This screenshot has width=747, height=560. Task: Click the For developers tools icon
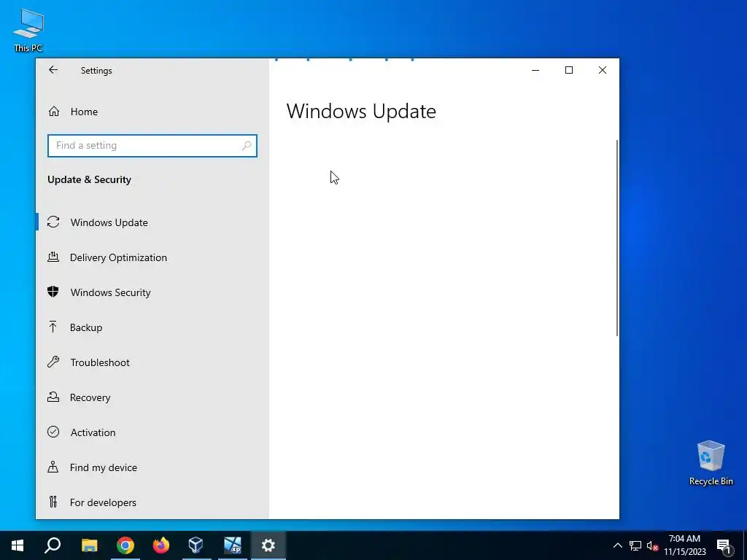tap(53, 502)
